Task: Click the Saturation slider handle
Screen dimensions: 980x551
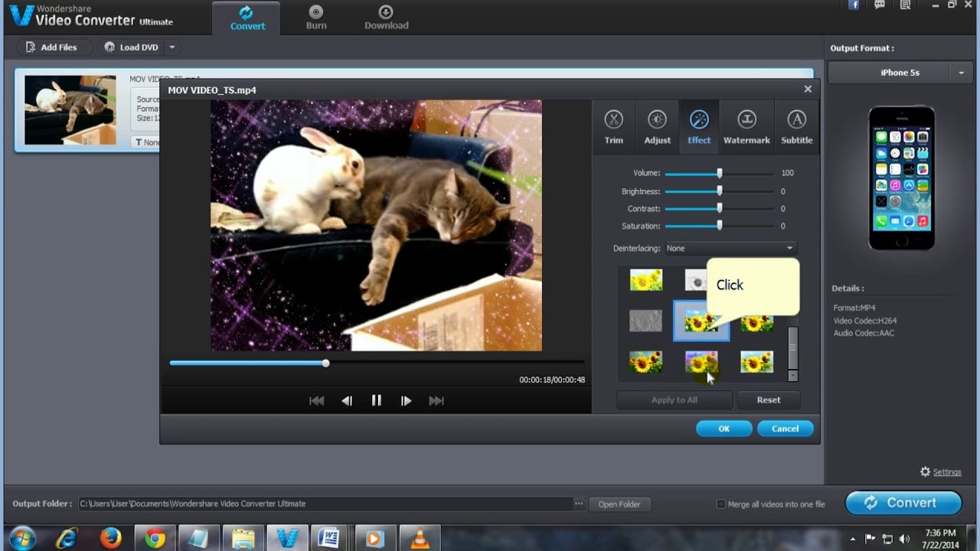Action: click(719, 226)
